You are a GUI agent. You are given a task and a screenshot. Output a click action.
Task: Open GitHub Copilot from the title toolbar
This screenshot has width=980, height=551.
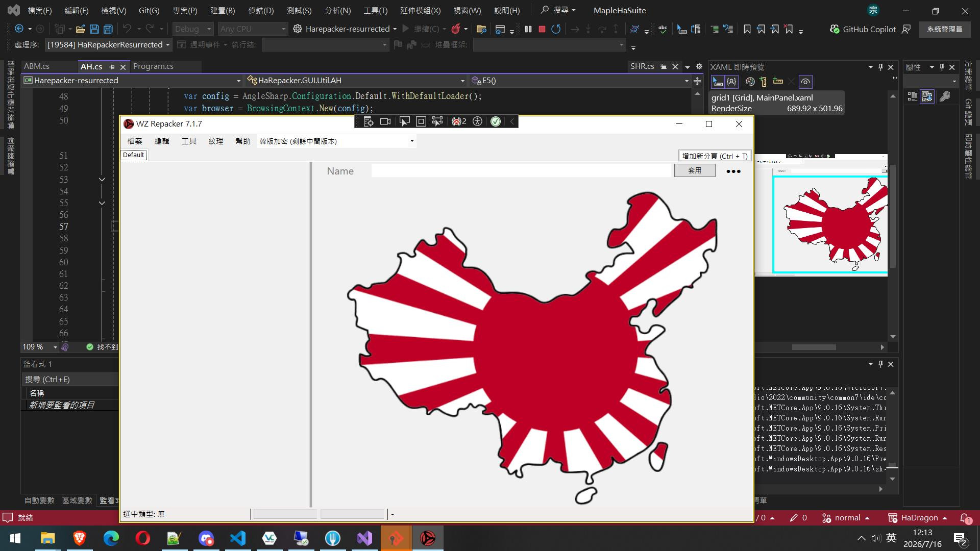[x=863, y=29]
